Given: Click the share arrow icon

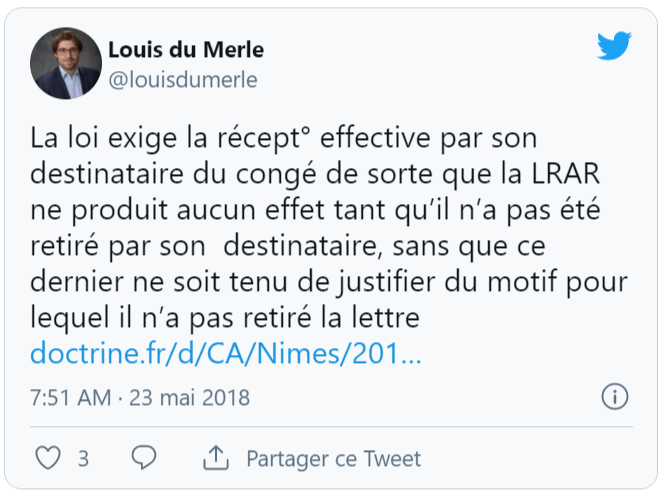Looking at the screenshot, I should [216, 458].
